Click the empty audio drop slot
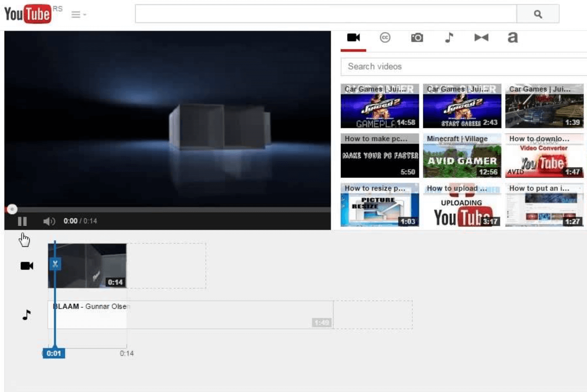This screenshot has width=587, height=392. (x=373, y=315)
